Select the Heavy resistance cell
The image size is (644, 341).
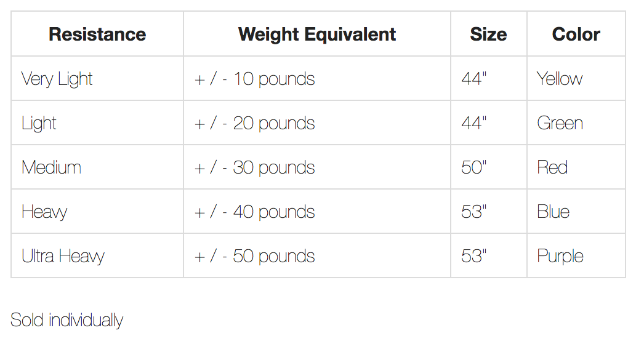tap(44, 212)
